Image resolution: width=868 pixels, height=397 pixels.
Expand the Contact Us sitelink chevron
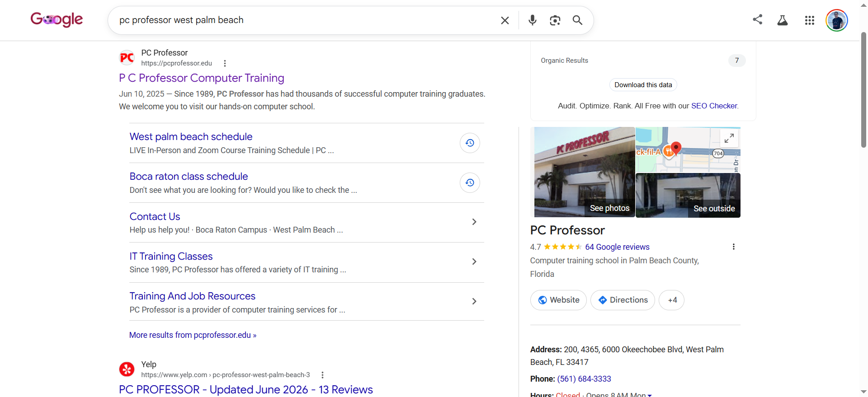coord(474,222)
